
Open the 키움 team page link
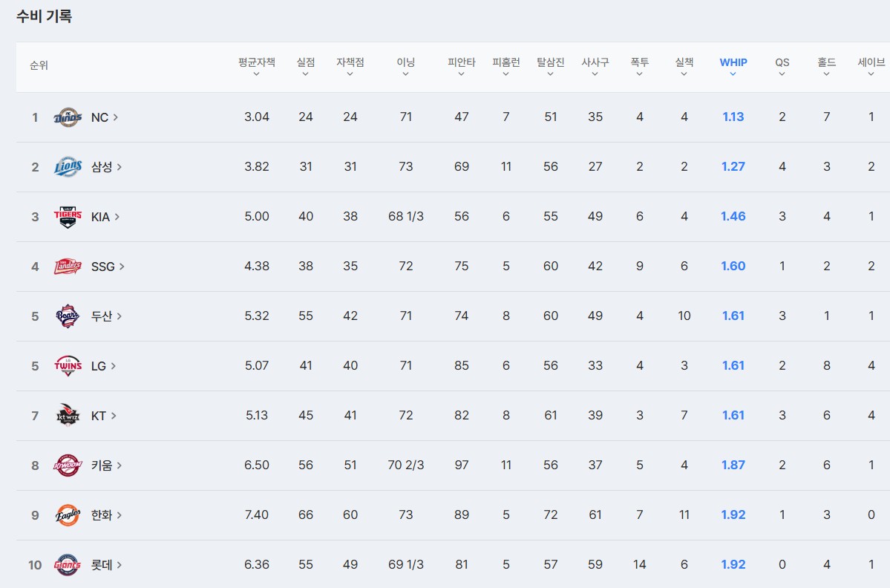[105, 465]
